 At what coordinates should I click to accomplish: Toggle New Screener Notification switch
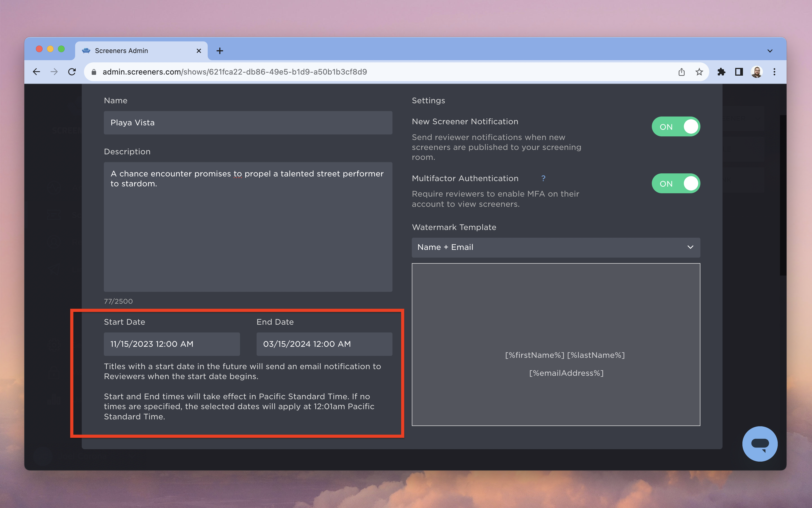676,127
